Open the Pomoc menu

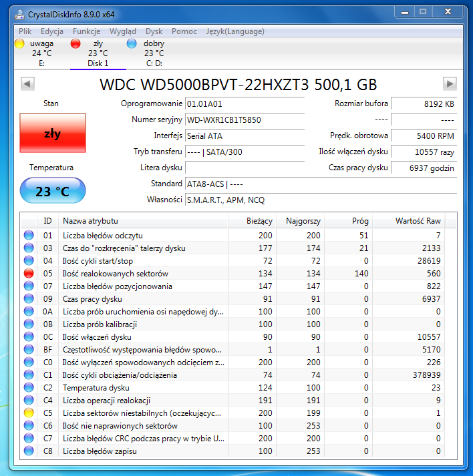pyautogui.click(x=184, y=31)
